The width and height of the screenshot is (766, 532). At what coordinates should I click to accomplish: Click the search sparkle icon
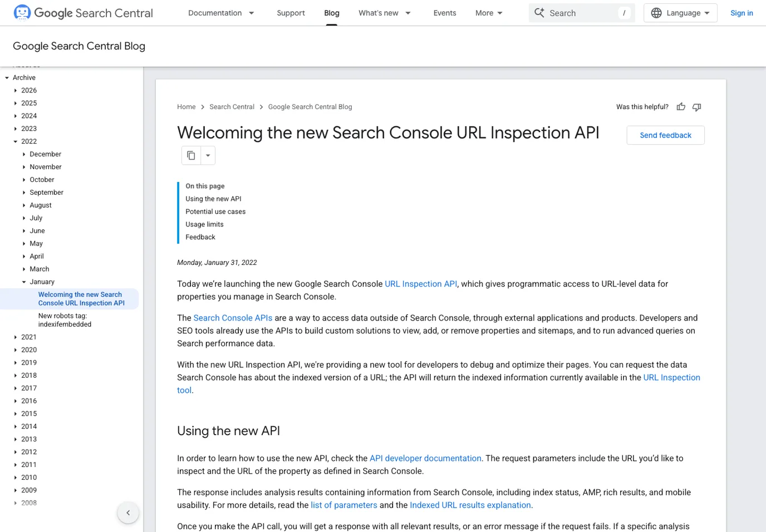point(539,13)
